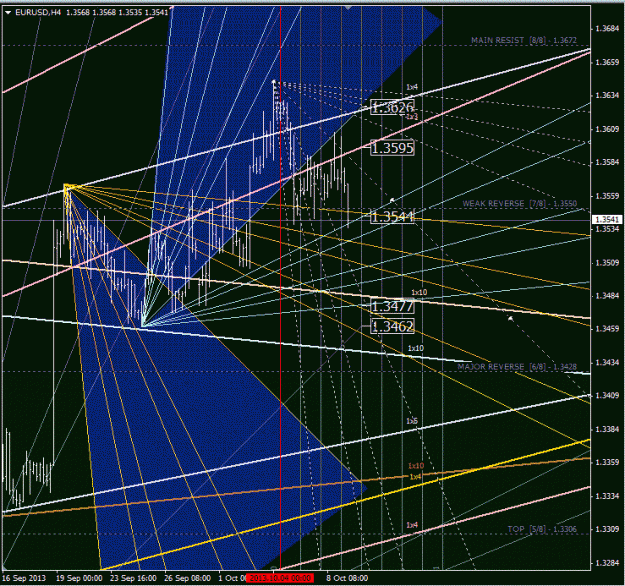The image size is (625, 586).
Task: Click the 1.3584 value on the price scale
Action: [x=607, y=162]
